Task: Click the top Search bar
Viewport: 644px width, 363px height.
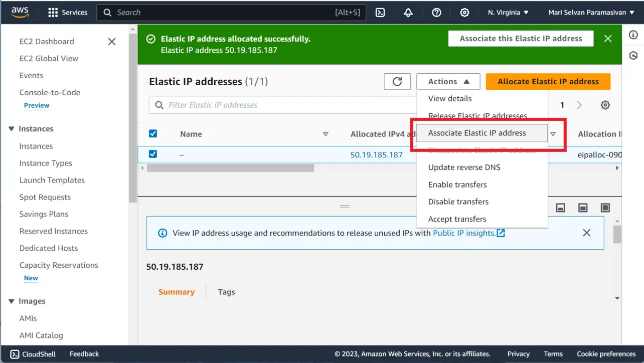Action: pos(231,13)
